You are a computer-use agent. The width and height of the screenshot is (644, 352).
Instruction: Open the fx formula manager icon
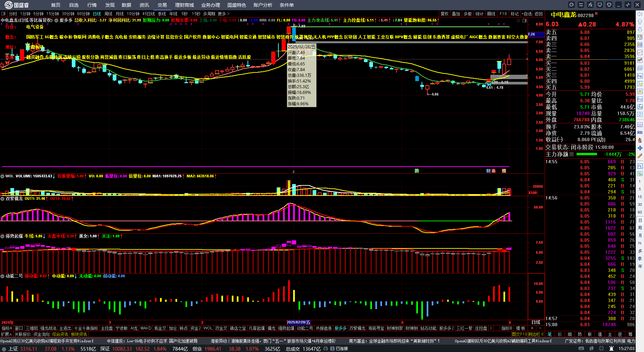point(590,5)
